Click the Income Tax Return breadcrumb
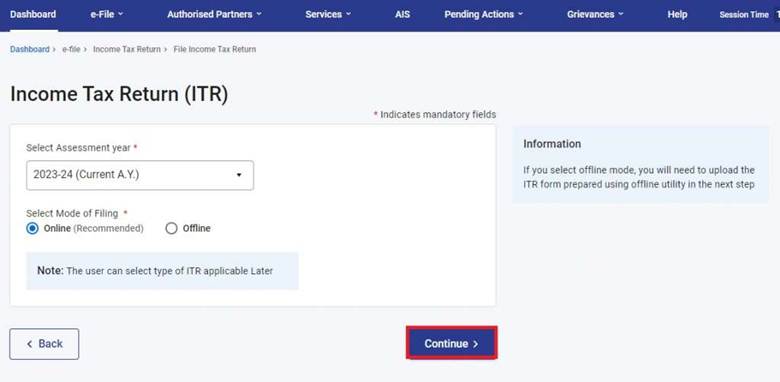Screen dimensions: 780x382 (x=127, y=49)
